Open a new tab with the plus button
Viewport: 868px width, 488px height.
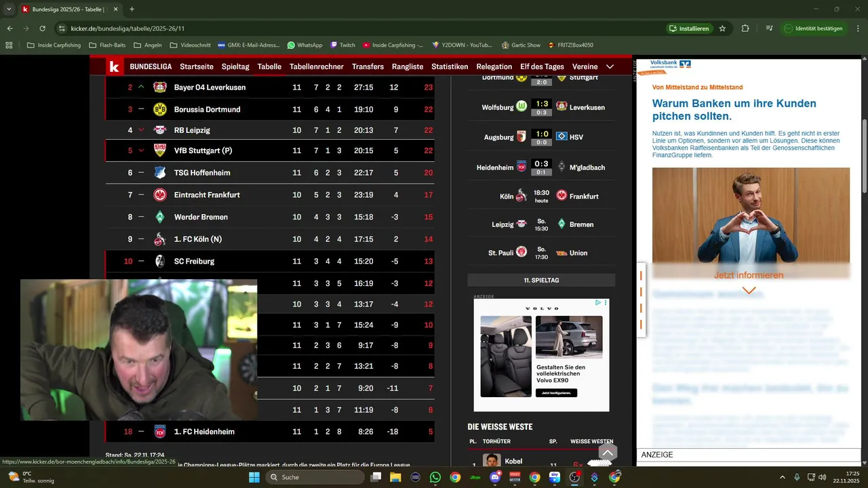tap(132, 9)
